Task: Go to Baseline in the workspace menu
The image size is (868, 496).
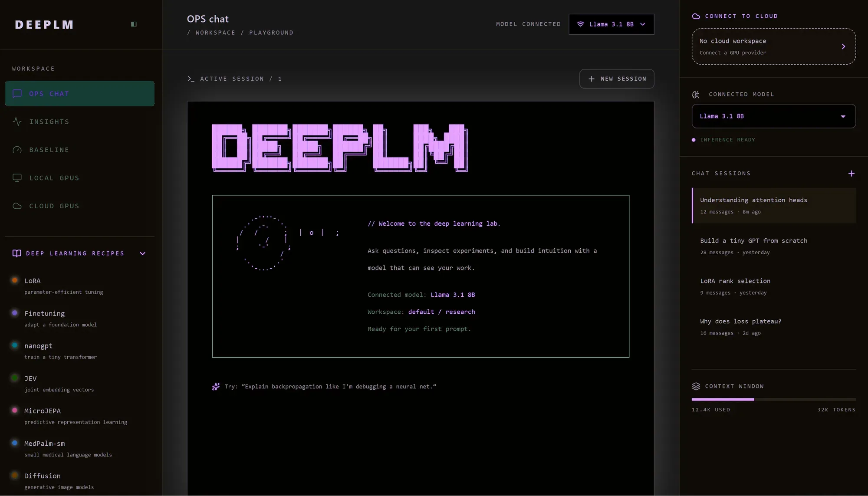Action: click(79, 150)
